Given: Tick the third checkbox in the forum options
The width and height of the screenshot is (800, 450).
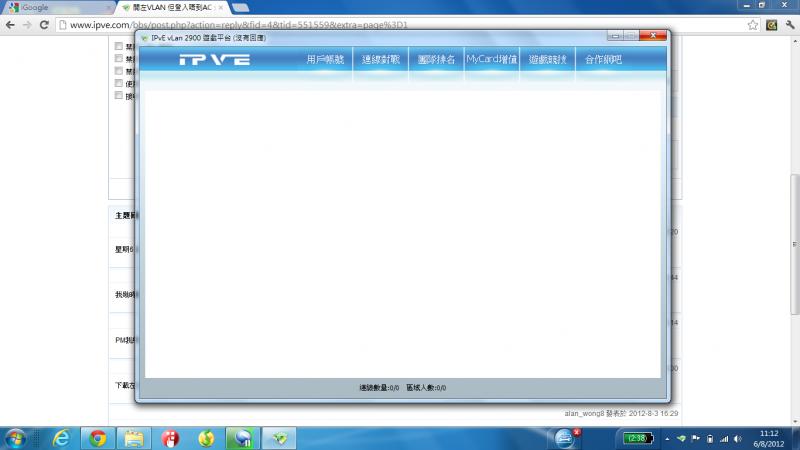Looking at the screenshot, I should pos(119,70).
